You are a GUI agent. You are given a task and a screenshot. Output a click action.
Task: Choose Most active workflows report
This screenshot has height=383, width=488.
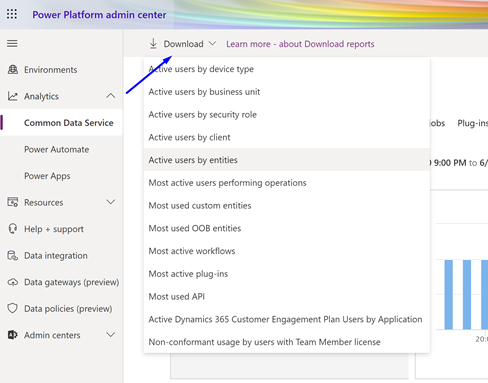(x=287, y=251)
